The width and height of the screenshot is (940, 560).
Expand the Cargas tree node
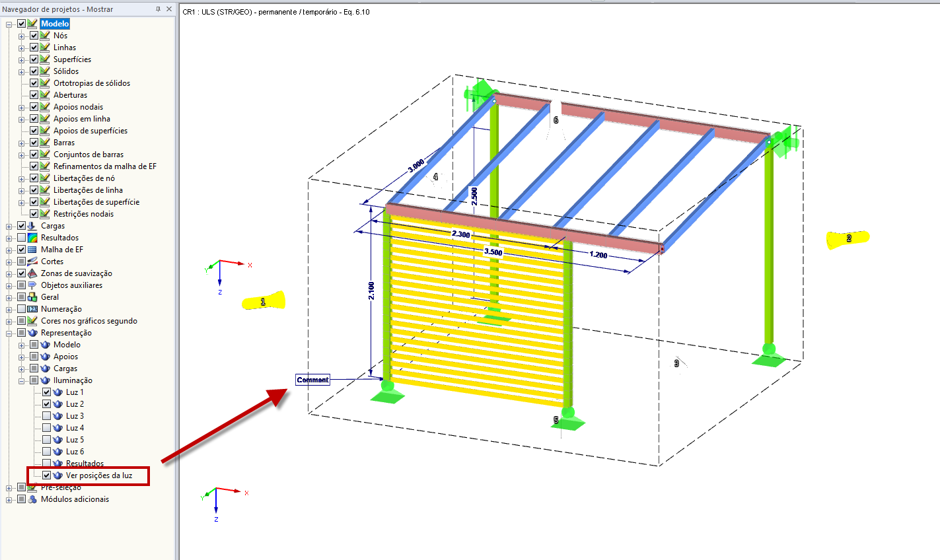(9, 226)
